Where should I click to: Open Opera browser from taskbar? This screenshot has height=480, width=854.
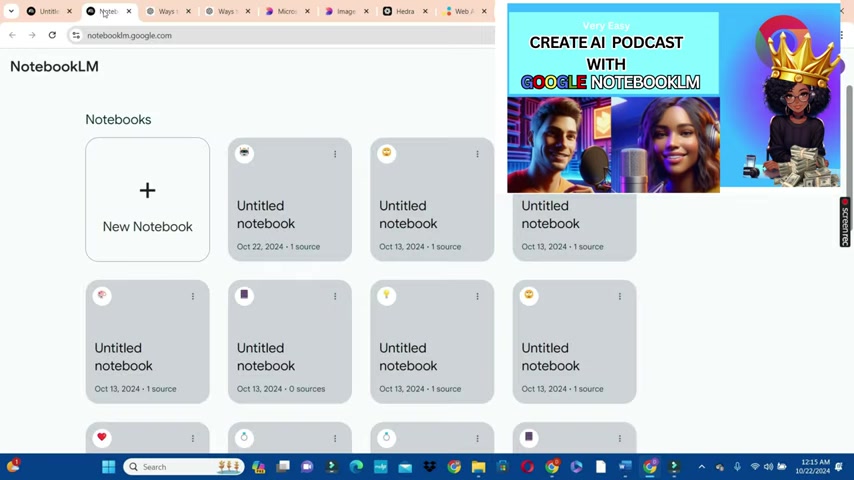[527, 467]
